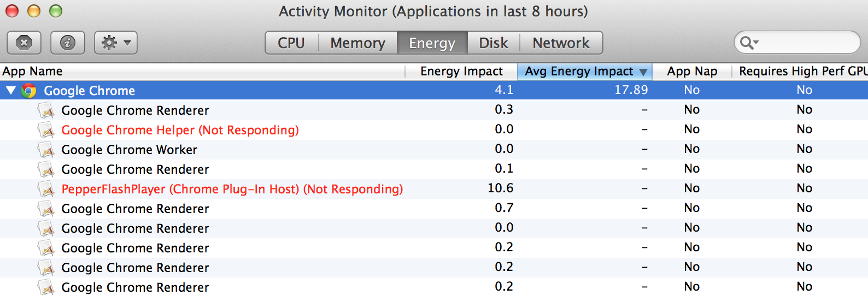Switch to the Memory tab
Viewport: 868px width, 295px height.
pyautogui.click(x=358, y=43)
